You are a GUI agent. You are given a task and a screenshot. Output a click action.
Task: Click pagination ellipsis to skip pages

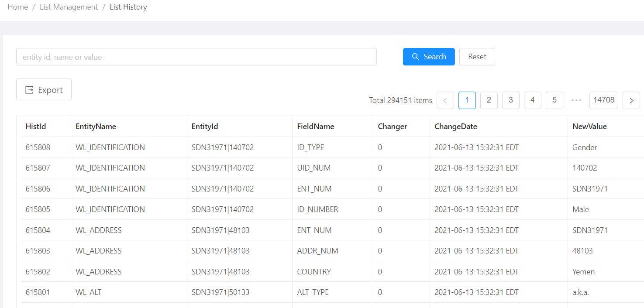tap(576, 100)
